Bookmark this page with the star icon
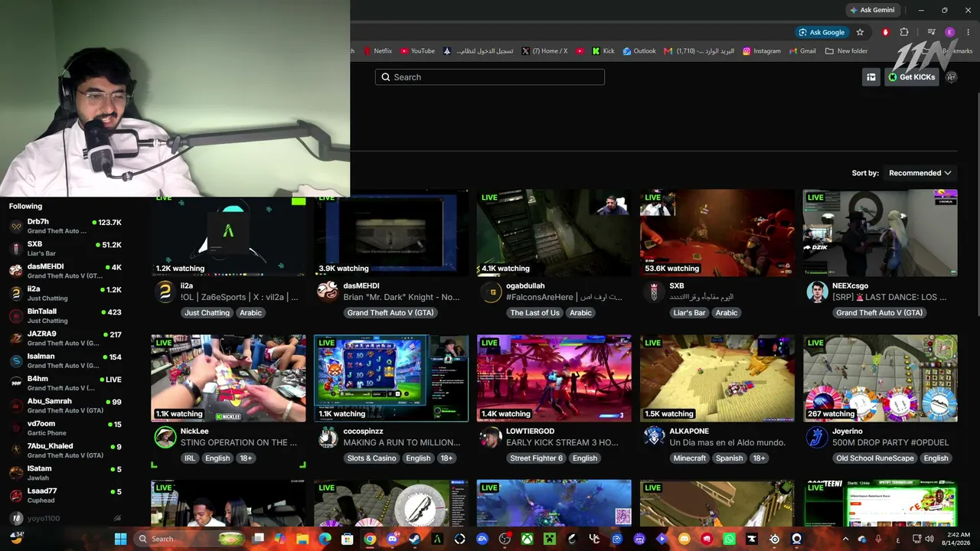This screenshot has height=551, width=980. 860,32
